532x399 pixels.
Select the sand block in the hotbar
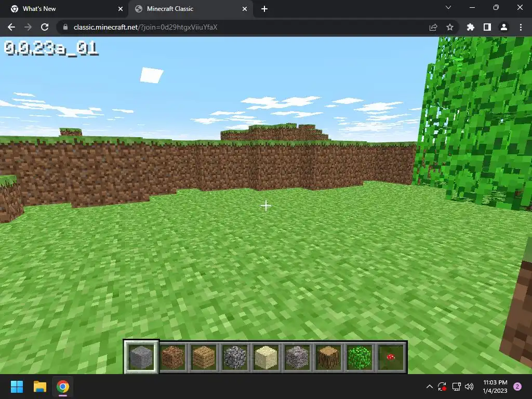coord(266,357)
